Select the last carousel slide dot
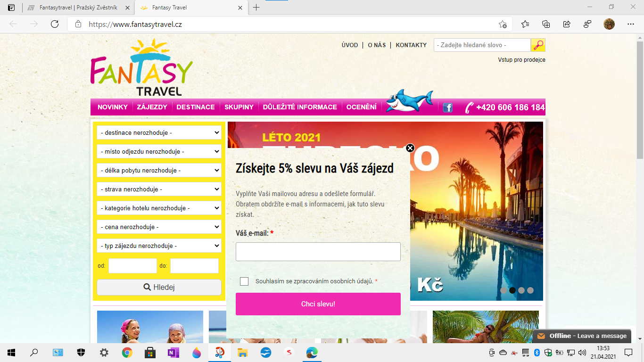This screenshot has width=644, height=362. coord(530,290)
